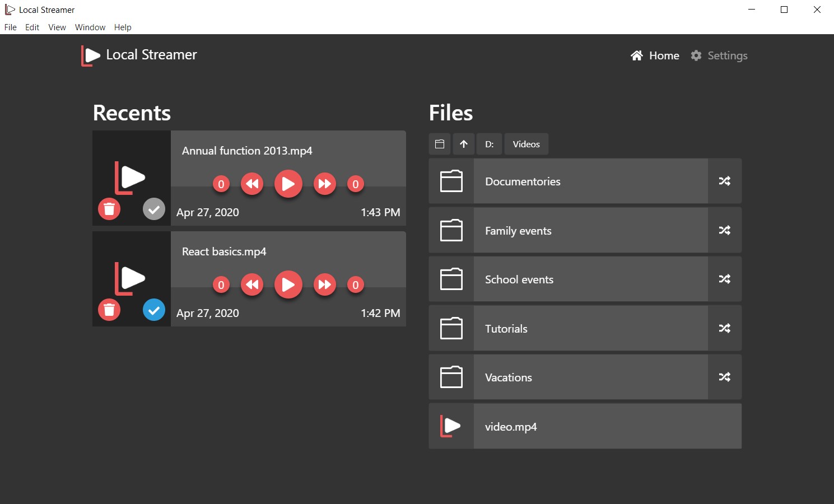
Task: Open Help menu
Action: point(123,27)
